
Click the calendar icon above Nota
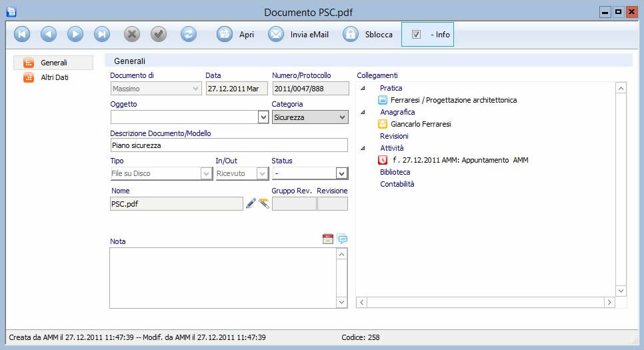tap(328, 239)
